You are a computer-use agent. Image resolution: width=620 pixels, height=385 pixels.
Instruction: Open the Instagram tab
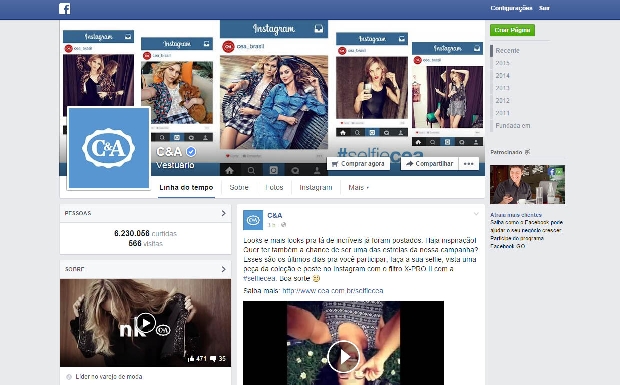316,187
